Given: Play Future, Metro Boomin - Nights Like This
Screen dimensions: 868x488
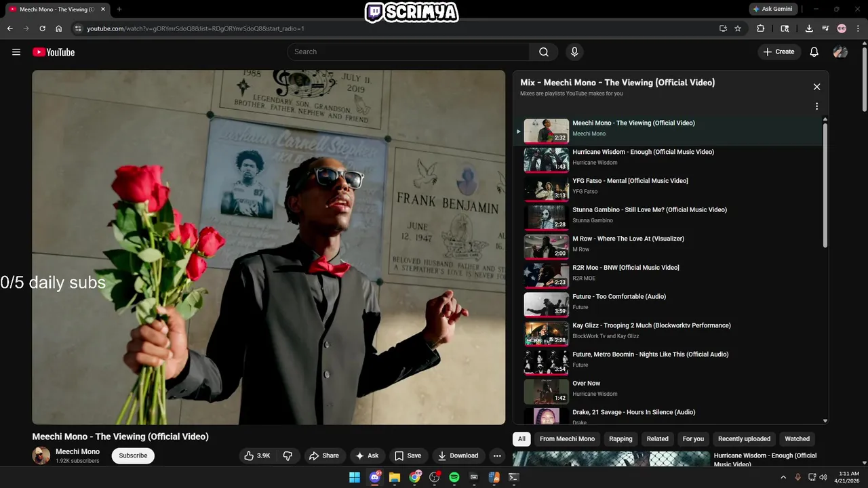Looking at the screenshot, I should (x=667, y=362).
